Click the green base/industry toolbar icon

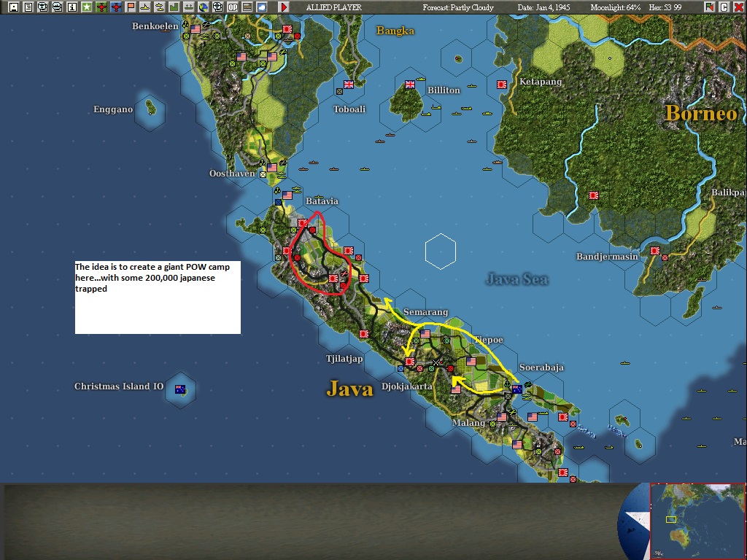click(x=174, y=7)
